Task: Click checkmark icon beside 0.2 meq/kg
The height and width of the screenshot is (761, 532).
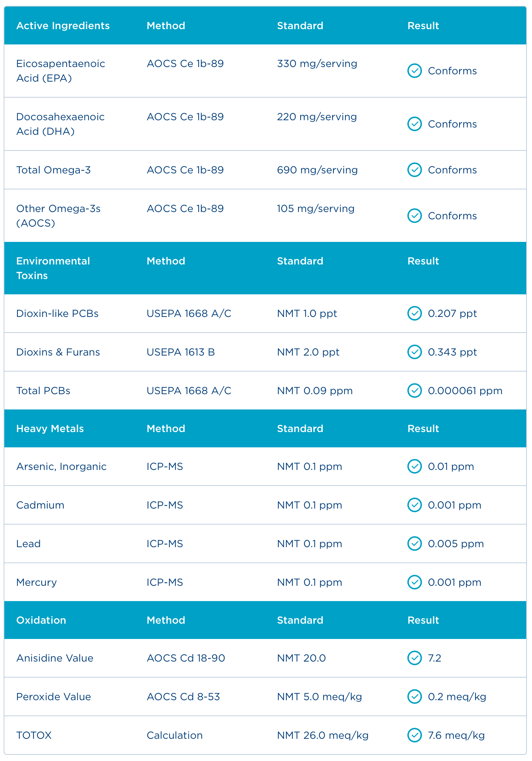Action: (x=414, y=697)
